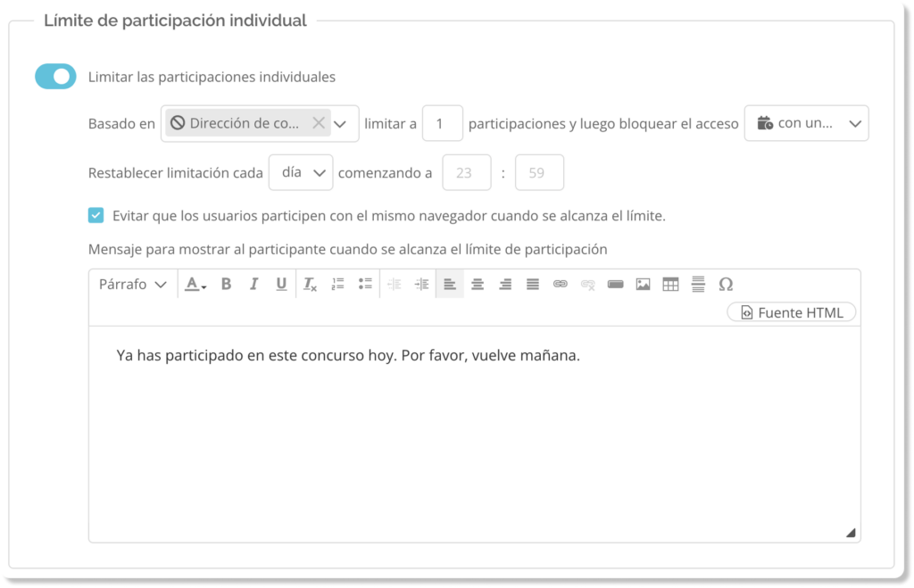Image resolution: width=914 pixels, height=588 pixels.
Task: Expand the Restablecer limitación cada día dropdown
Action: click(x=301, y=173)
